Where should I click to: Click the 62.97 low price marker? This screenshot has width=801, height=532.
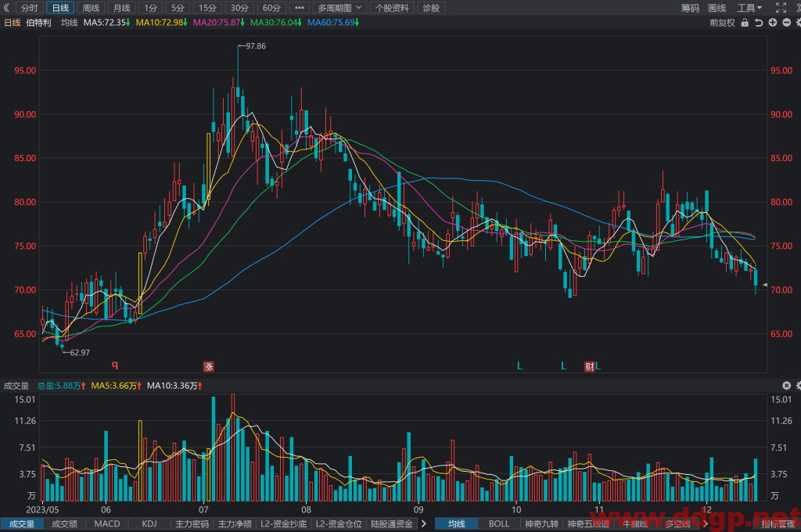(76, 353)
